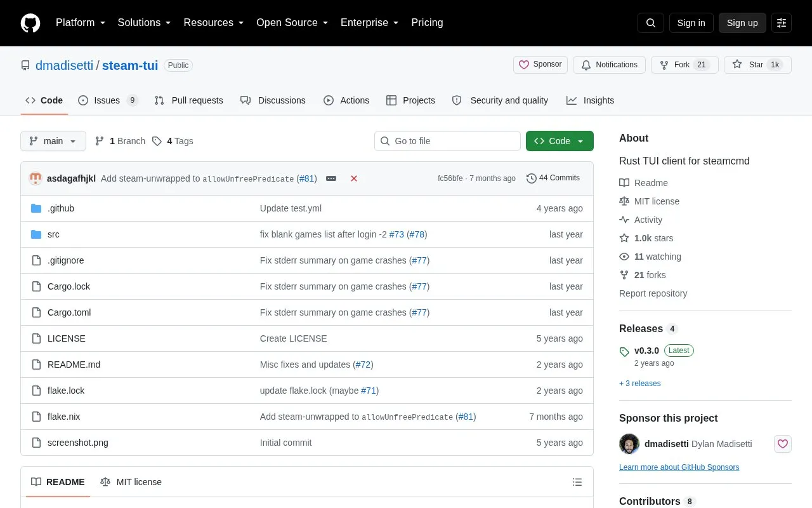
Task: Click the GitHub logo icon
Action: (30, 23)
